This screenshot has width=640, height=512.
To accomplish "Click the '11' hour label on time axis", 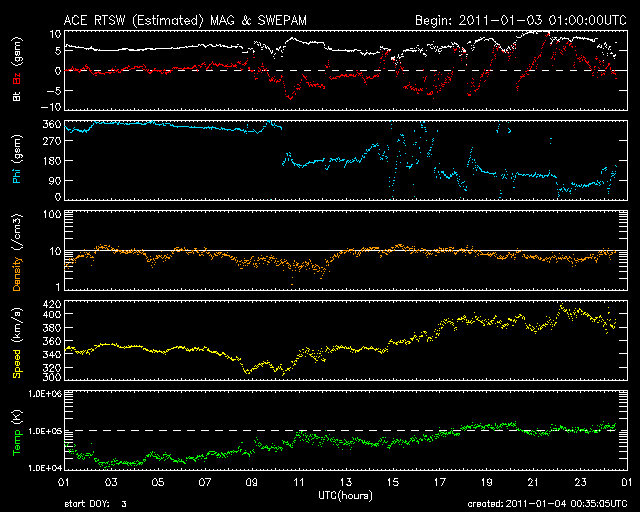I will [299, 483].
